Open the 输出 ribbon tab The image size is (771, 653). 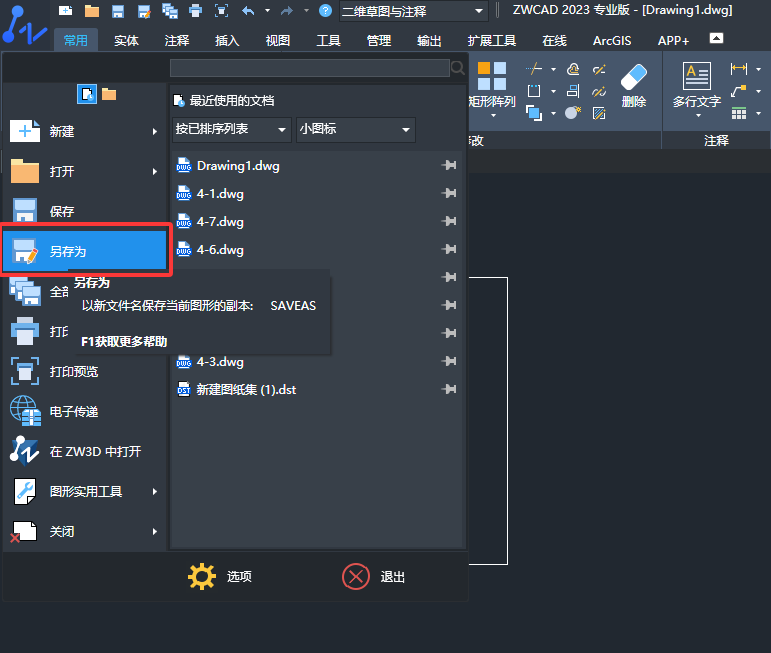coord(429,40)
